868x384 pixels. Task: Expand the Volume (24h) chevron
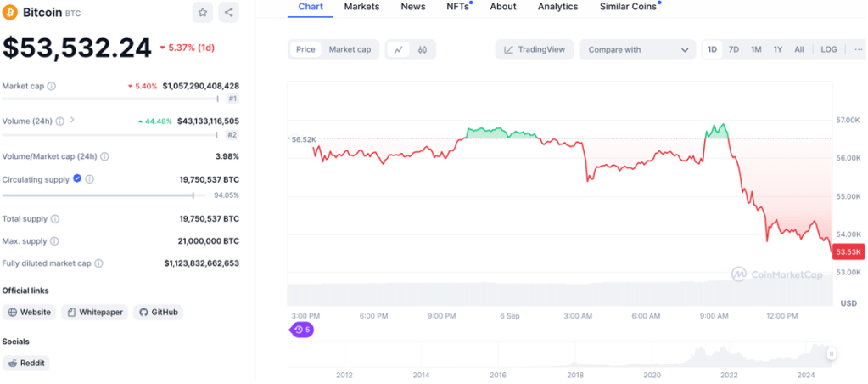click(x=72, y=121)
